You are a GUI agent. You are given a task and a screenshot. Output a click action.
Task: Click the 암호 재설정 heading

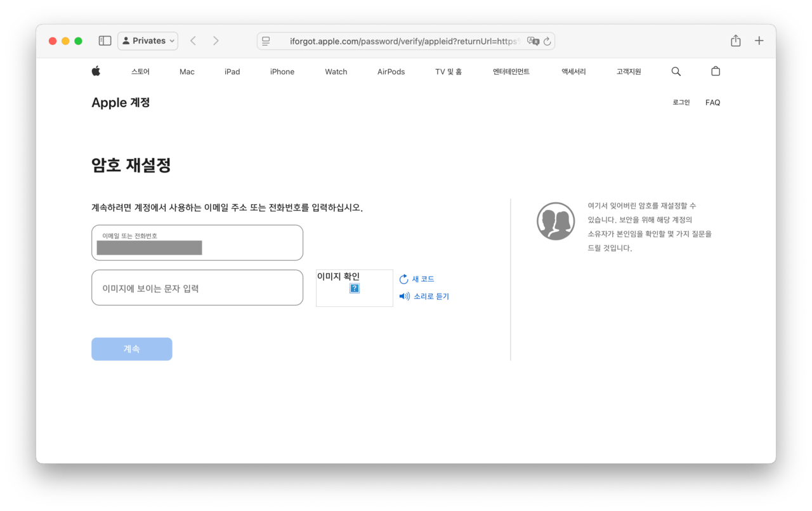pyautogui.click(x=131, y=165)
